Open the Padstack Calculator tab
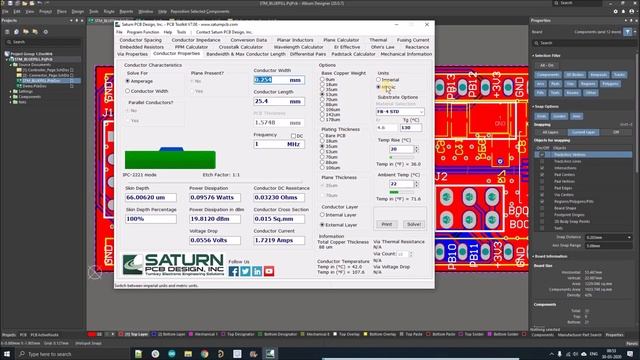Viewport: 640px width, 360px height. [353, 54]
